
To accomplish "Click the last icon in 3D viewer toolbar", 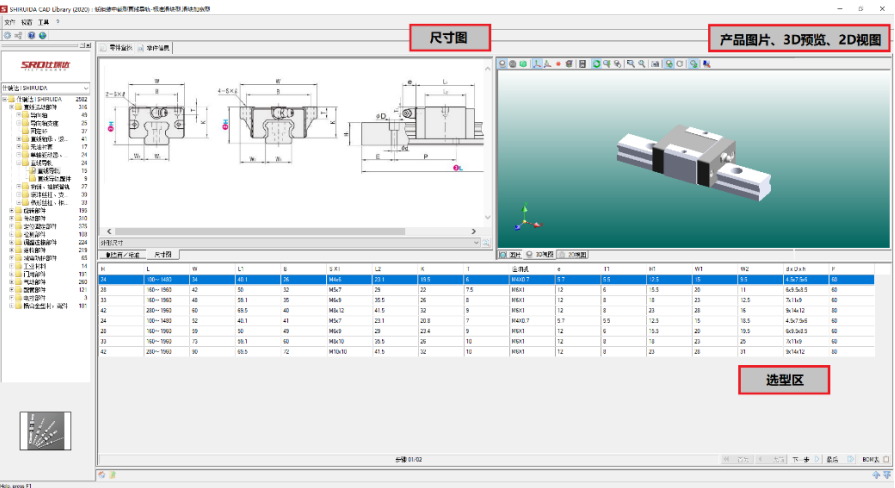I will (706, 64).
